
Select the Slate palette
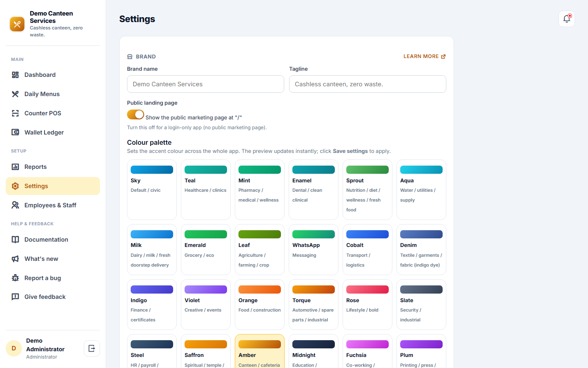[x=421, y=305]
